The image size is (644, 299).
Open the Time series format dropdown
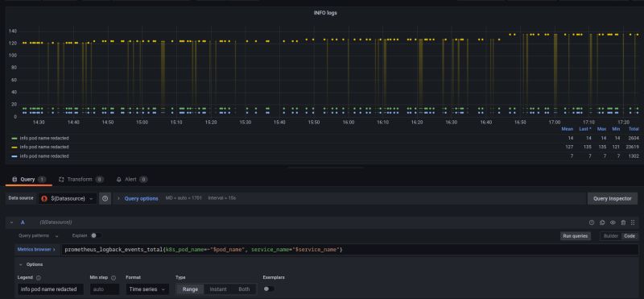[147, 289]
